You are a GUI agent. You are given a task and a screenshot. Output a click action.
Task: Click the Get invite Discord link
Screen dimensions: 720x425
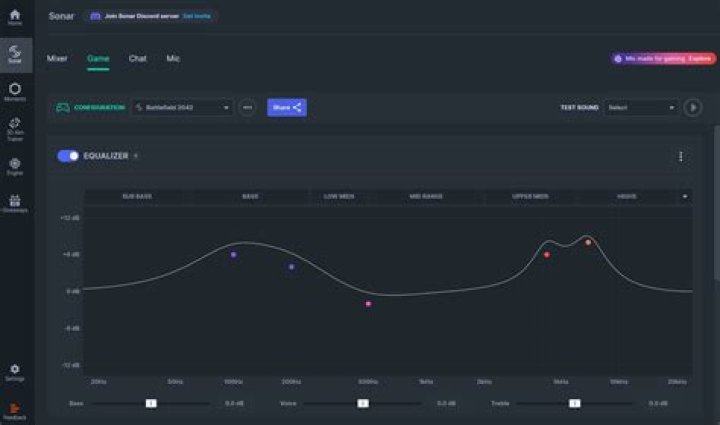pyautogui.click(x=197, y=16)
